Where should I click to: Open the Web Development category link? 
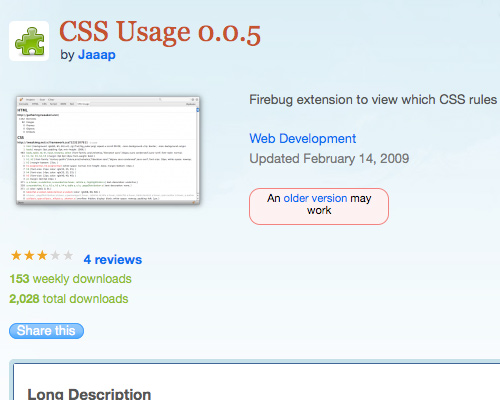coord(303,138)
